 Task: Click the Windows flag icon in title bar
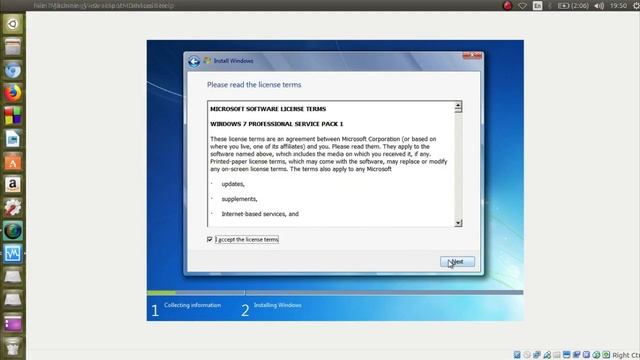[x=207, y=60]
